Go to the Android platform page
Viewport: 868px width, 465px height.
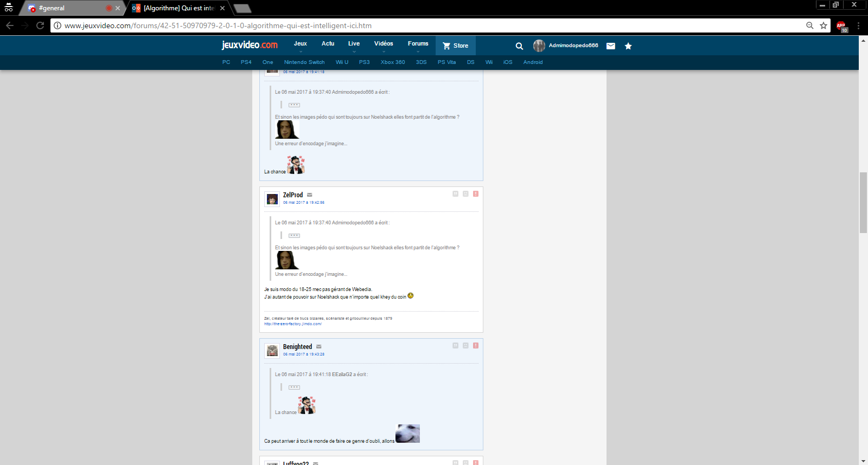coord(533,62)
